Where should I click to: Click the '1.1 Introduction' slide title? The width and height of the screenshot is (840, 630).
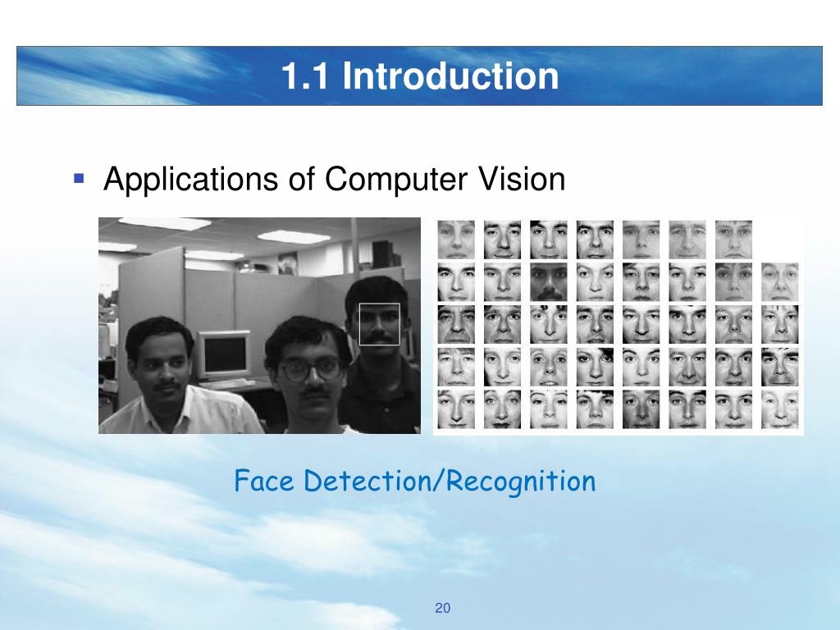pyautogui.click(x=420, y=75)
